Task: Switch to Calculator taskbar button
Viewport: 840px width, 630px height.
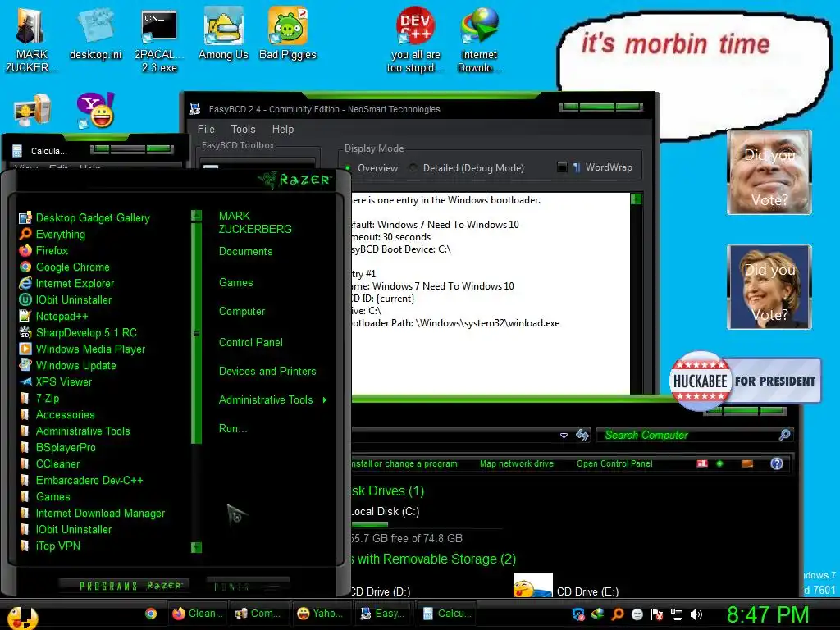Action: pyautogui.click(x=448, y=614)
